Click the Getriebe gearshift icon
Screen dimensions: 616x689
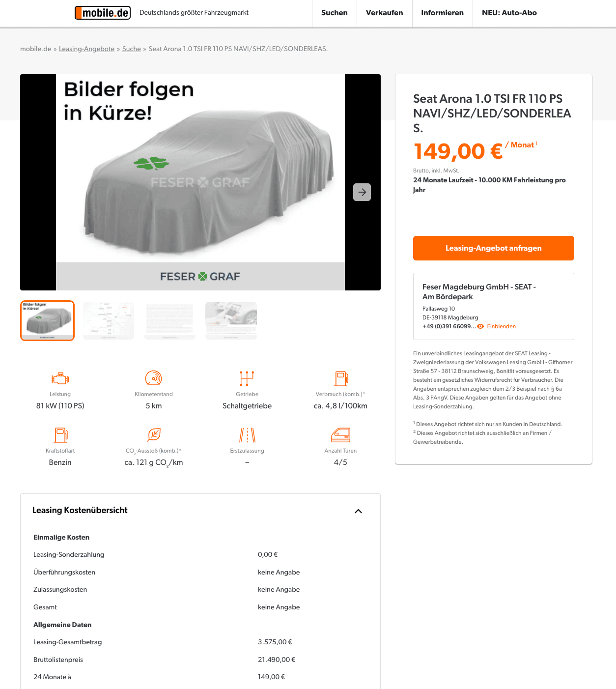(247, 378)
